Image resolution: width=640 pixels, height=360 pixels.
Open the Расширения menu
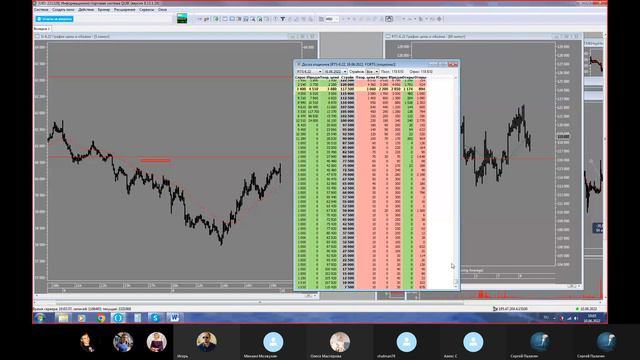tap(124, 9)
